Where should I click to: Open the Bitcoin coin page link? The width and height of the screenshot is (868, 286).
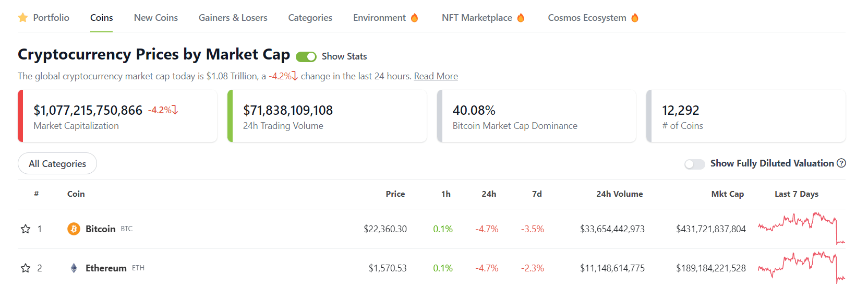pyautogui.click(x=100, y=229)
